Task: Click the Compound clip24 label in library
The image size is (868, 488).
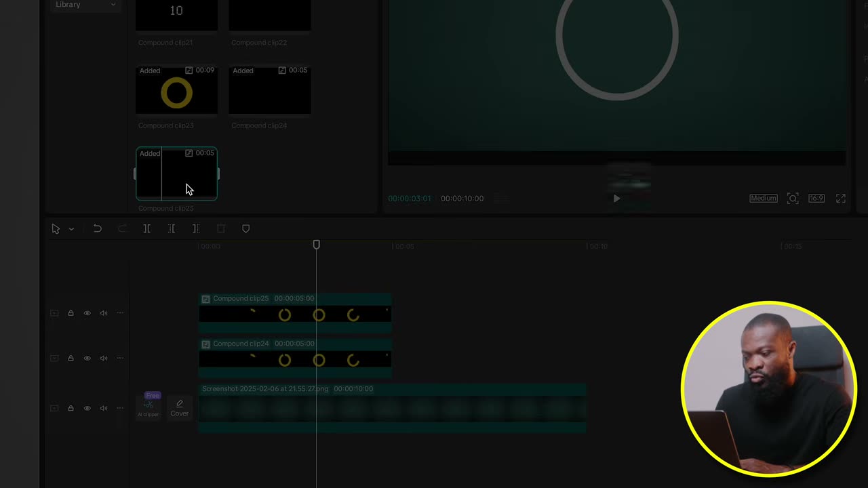Action: click(x=259, y=125)
